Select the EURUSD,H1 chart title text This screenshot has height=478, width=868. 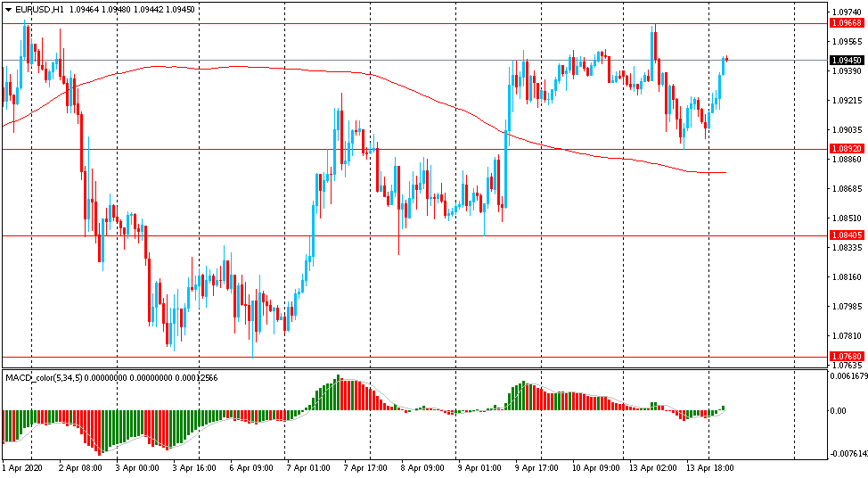[x=38, y=10]
